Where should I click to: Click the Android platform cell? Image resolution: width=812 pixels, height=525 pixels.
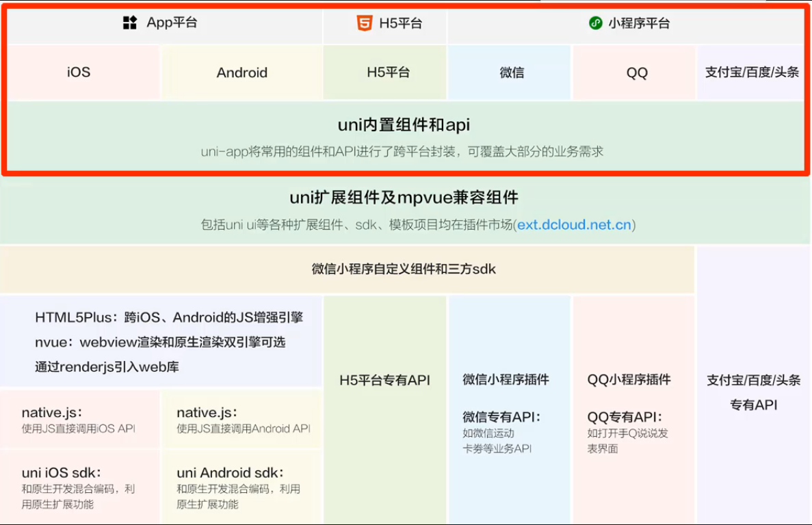[242, 72]
